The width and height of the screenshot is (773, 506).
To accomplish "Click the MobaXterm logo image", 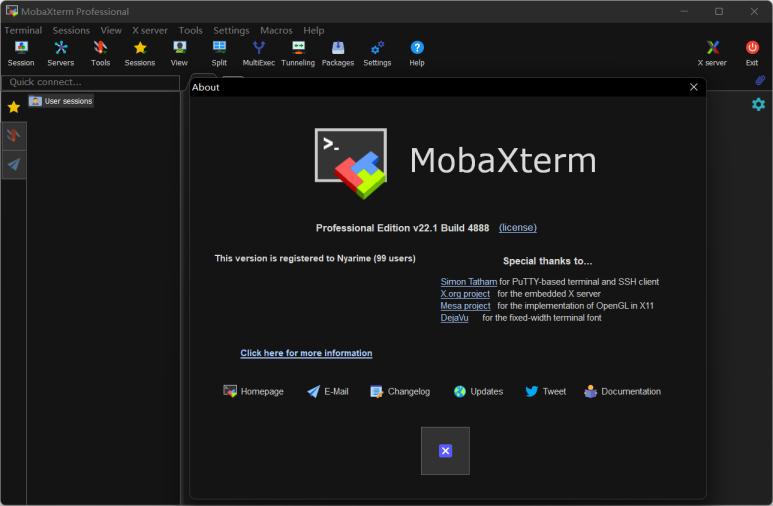I will (x=351, y=163).
